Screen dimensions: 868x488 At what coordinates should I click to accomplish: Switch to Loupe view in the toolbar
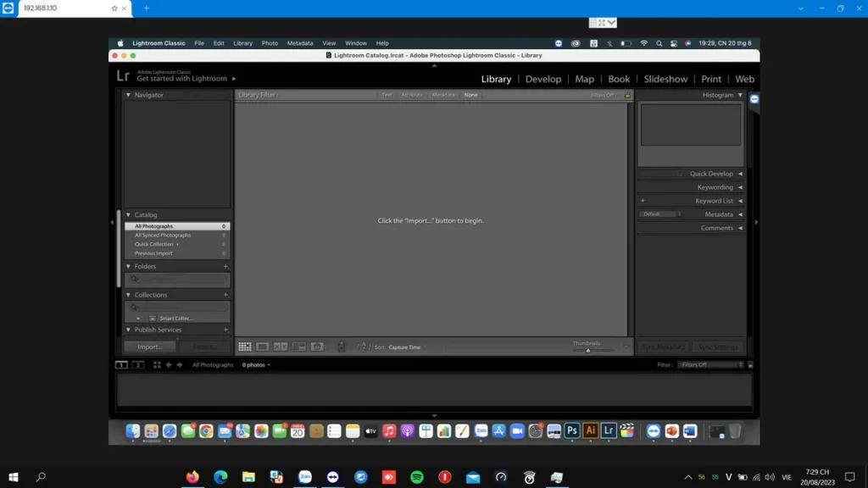(x=263, y=347)
